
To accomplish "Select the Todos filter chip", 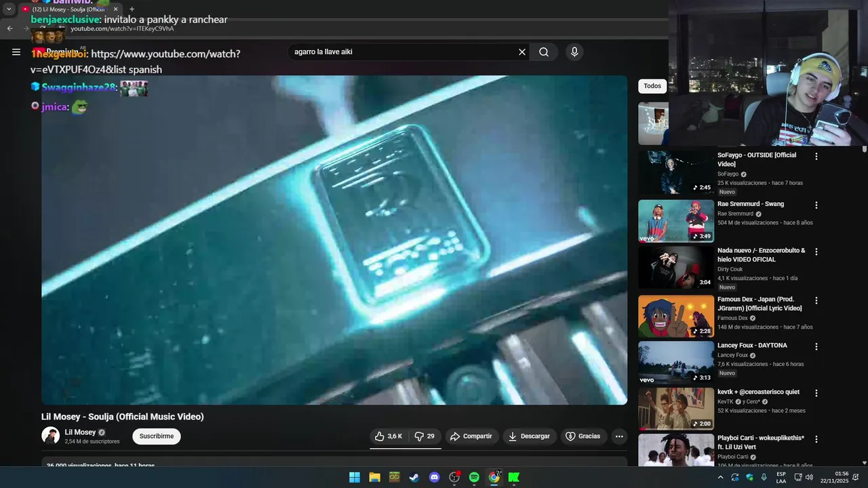I will pyautogui.click(x=652, y=86).
